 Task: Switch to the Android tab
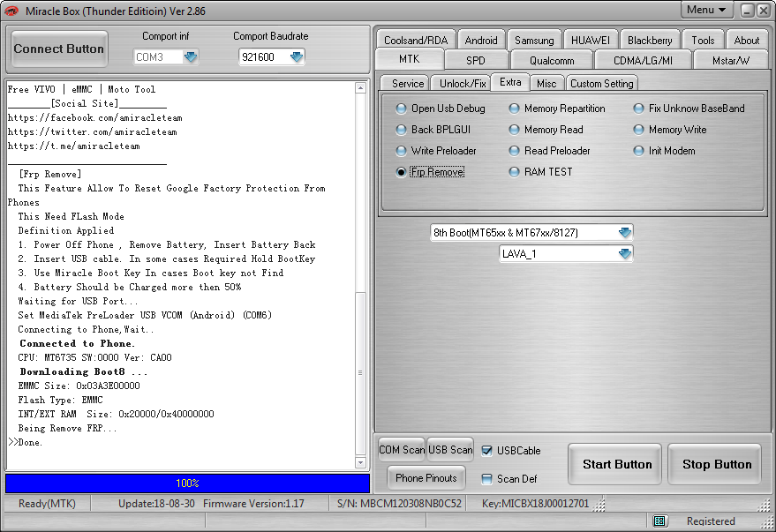coord(481,40)
